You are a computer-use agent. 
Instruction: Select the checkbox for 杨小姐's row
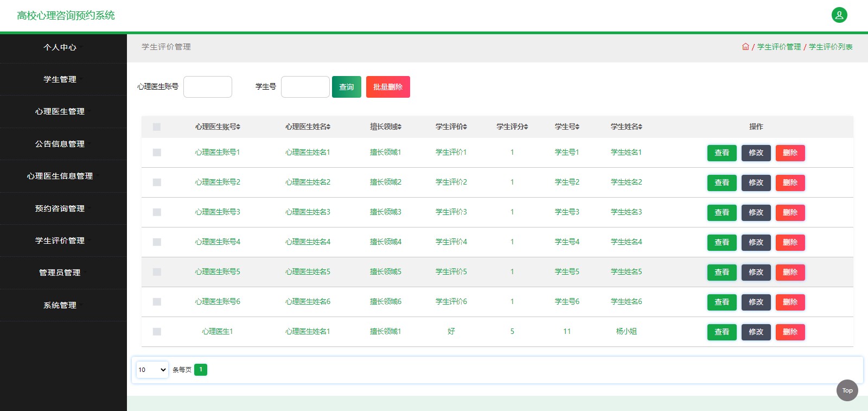coord(157,332)
